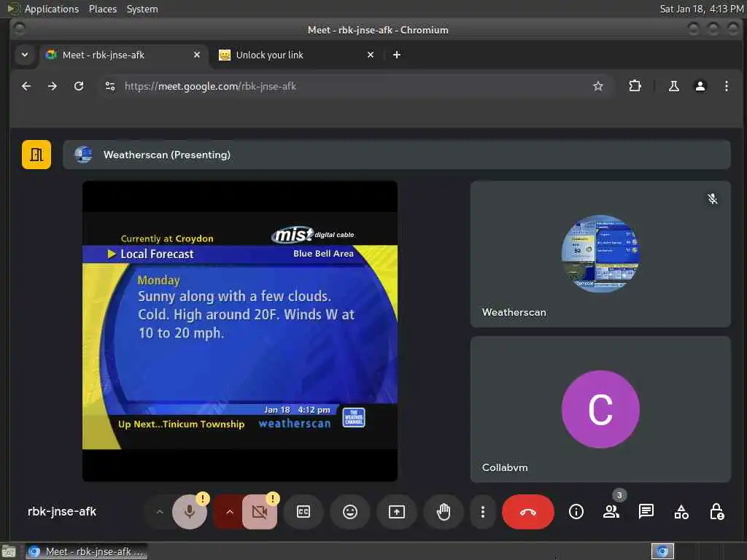Click the Weatherscan presentation video
Viewport: 747px width, 560px height.
point(240,331)
